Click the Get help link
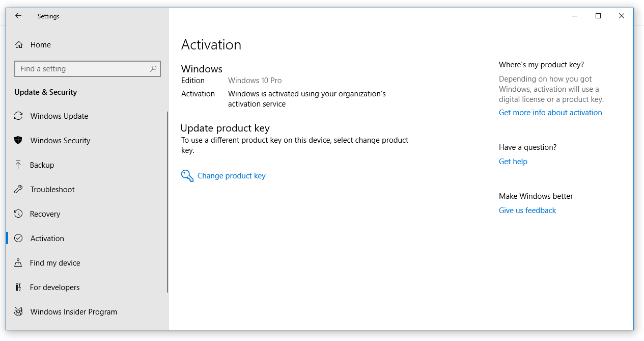The image size is (644, 341). 513,162
